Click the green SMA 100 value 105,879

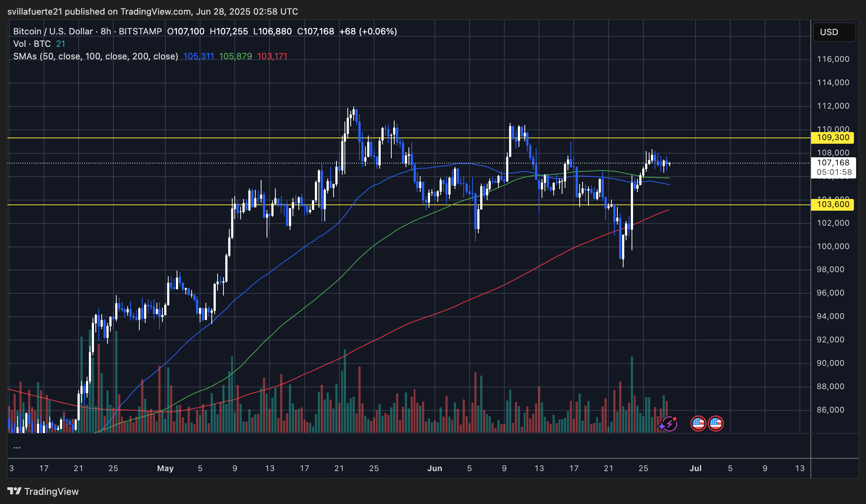pyautogui.click(x=236, y=56)
